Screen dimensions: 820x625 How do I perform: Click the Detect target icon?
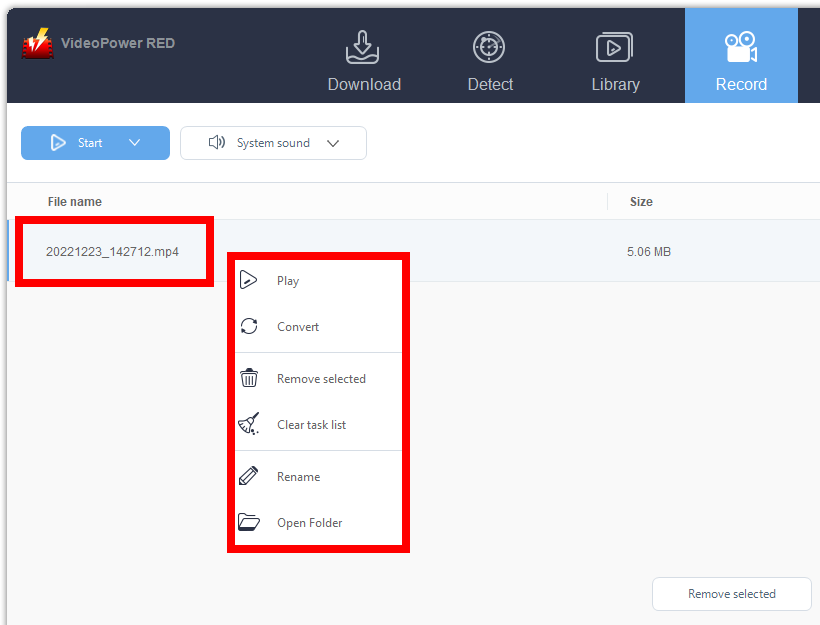tap(489, 47)
